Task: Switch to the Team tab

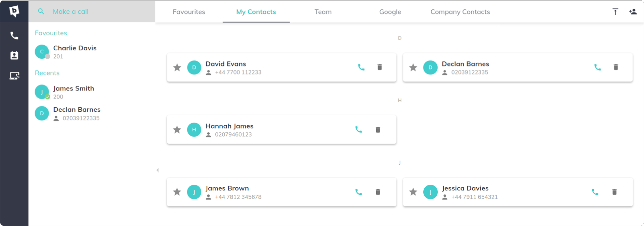Action: click(x=323, y=12)
